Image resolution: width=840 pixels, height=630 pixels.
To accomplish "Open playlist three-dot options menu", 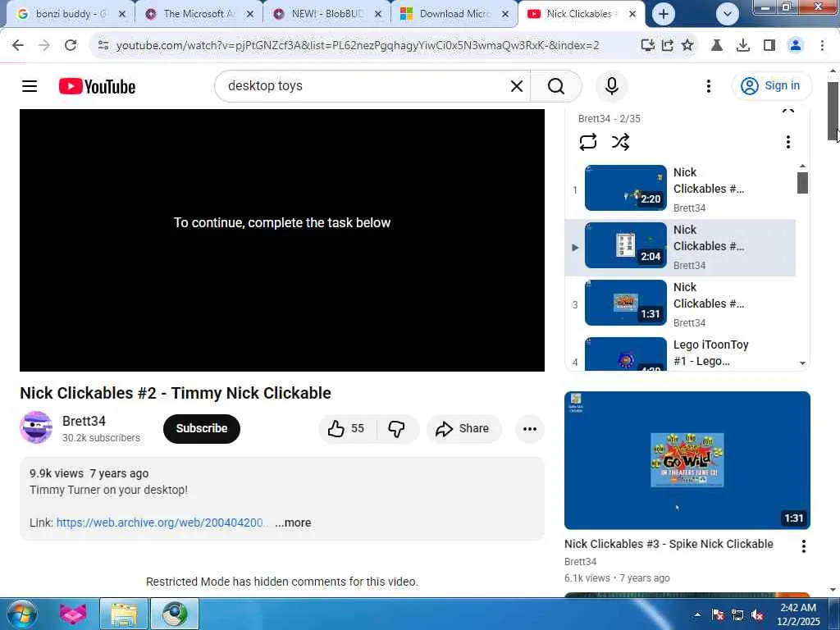I will (x=787, y=142).
